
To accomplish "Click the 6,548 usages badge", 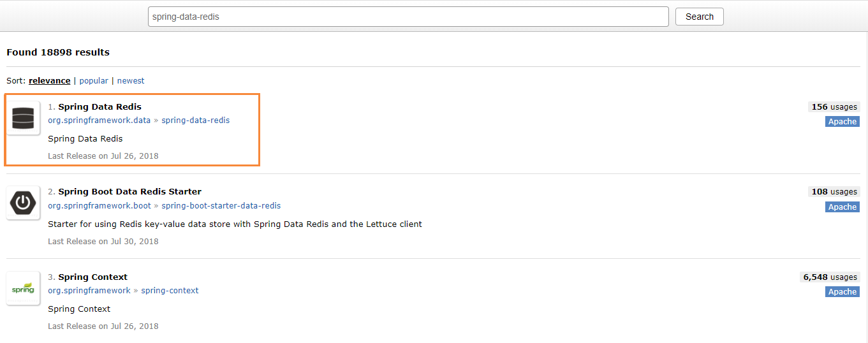I will (x=830, y=277).
